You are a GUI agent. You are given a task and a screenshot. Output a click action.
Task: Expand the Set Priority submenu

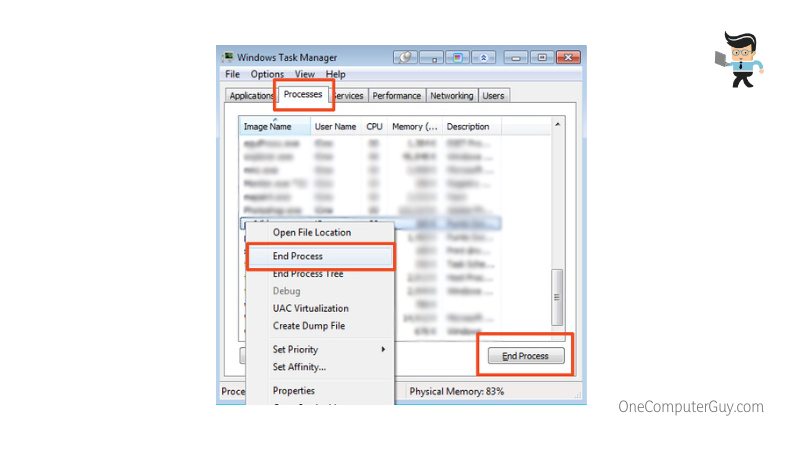point(320,349)
